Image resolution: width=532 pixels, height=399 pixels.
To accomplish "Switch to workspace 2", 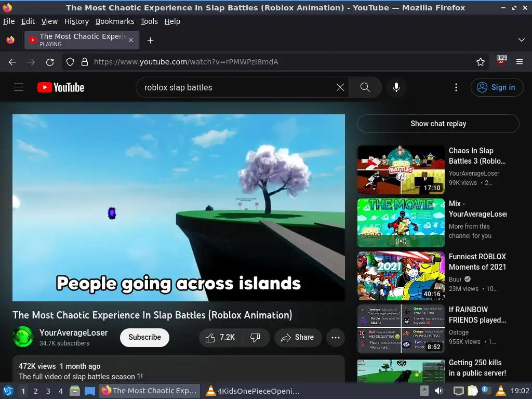I will pyautogui.click(x=36, y=391).
